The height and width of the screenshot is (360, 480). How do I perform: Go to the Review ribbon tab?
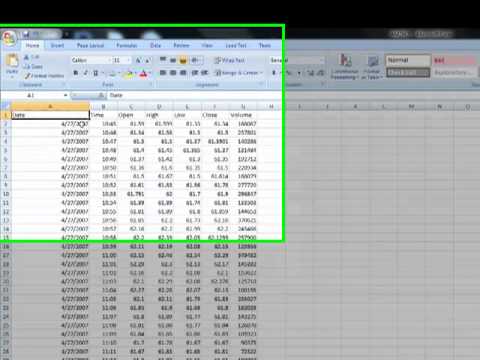(181, 45)
